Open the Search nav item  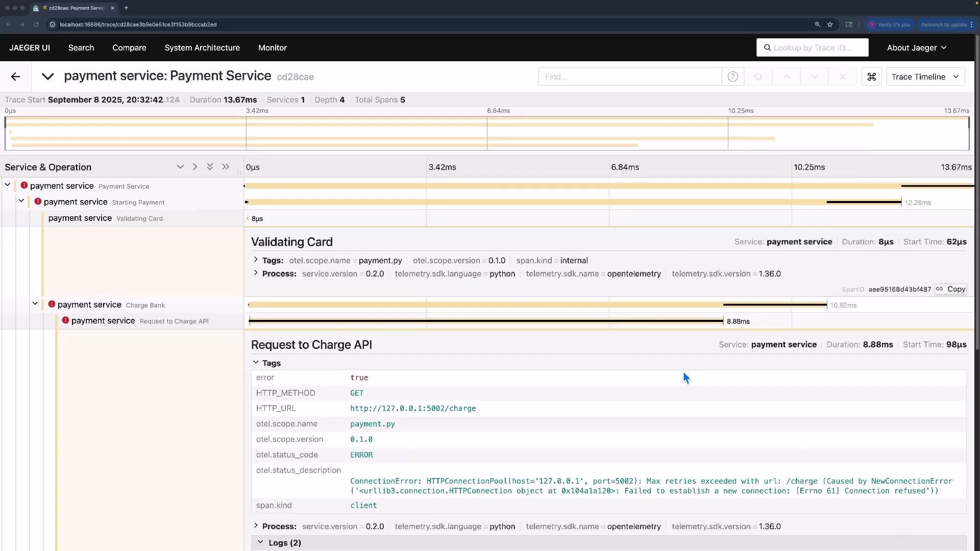tap(81, 47)
